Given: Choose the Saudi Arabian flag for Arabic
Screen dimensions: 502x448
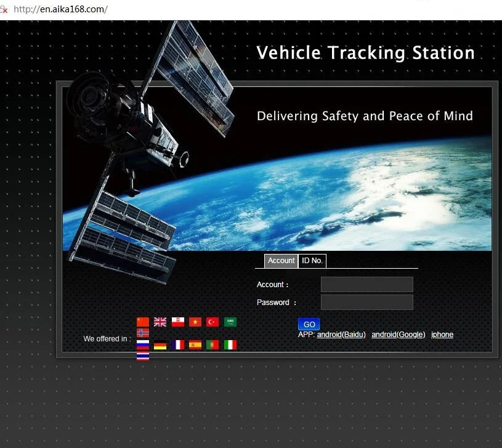Looking at the screenshot, I should [x=230, y=322].
